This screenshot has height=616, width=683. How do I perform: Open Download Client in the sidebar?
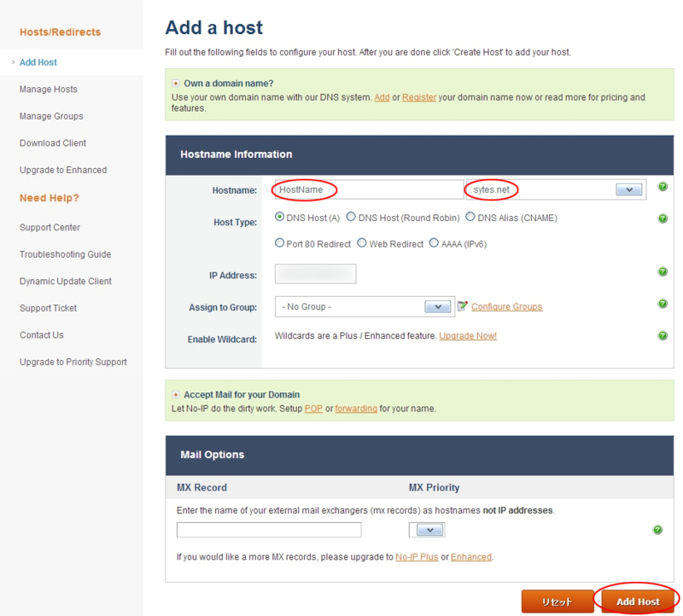pyautogui.click(x=53, y=143)
